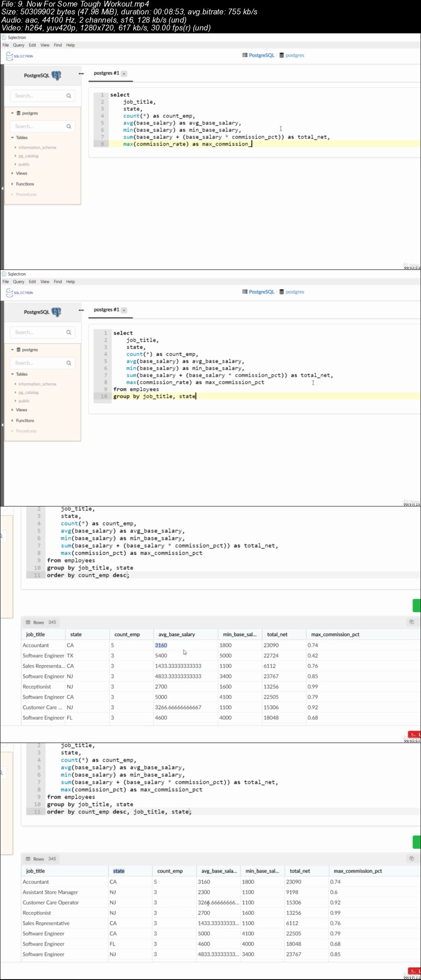Click the highlighted state column header, bottom frame
The width and height of the screenshot is (421, 980).
[118, 871]
